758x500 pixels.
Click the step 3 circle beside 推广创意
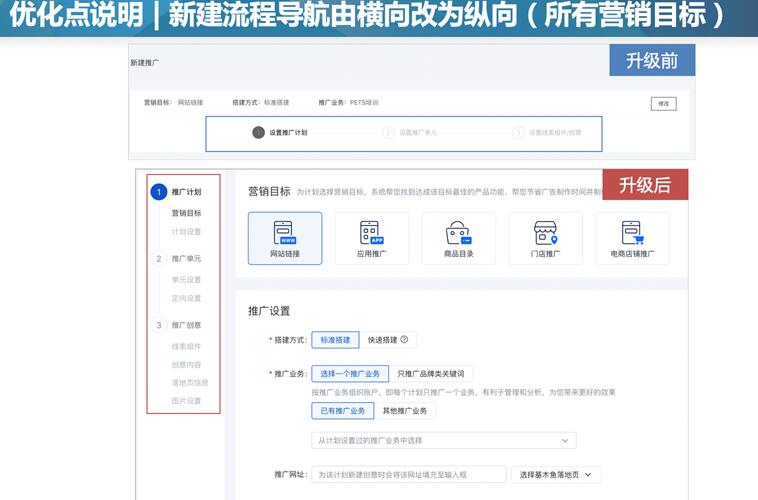(x=159, y=325)
